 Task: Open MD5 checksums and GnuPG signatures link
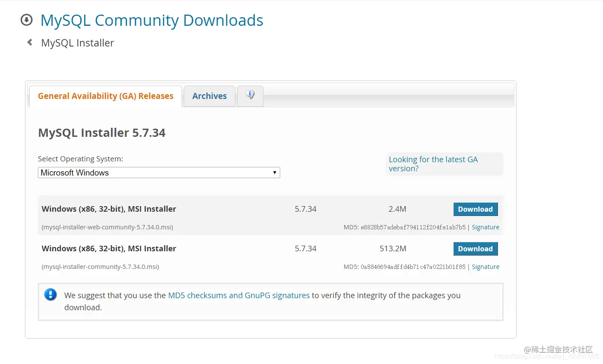click(x=239, y=295)
